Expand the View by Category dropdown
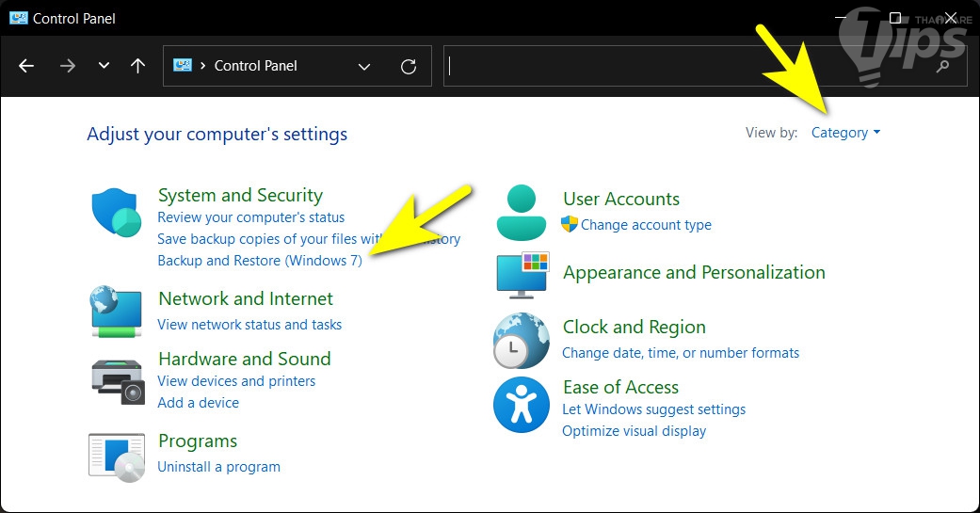Screen dimensions: 980x513 pos(845,133)
